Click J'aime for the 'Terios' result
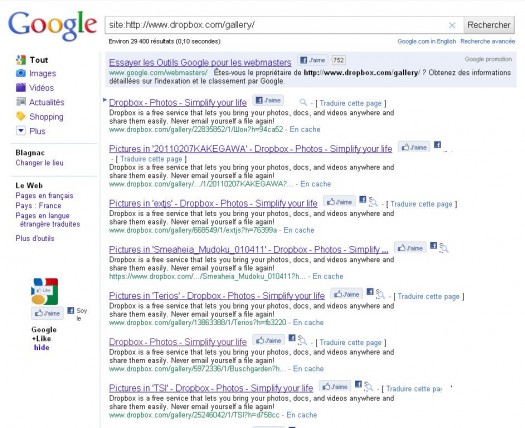 pos(347,294)
